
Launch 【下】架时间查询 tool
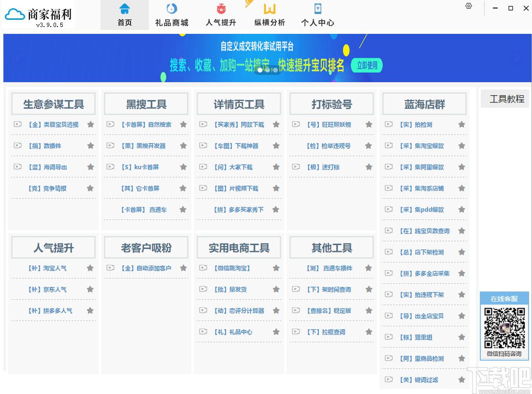(329, 290)
